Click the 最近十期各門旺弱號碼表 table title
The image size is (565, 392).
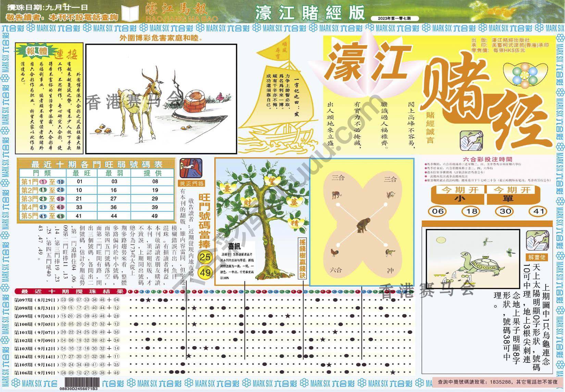[97, 164]
